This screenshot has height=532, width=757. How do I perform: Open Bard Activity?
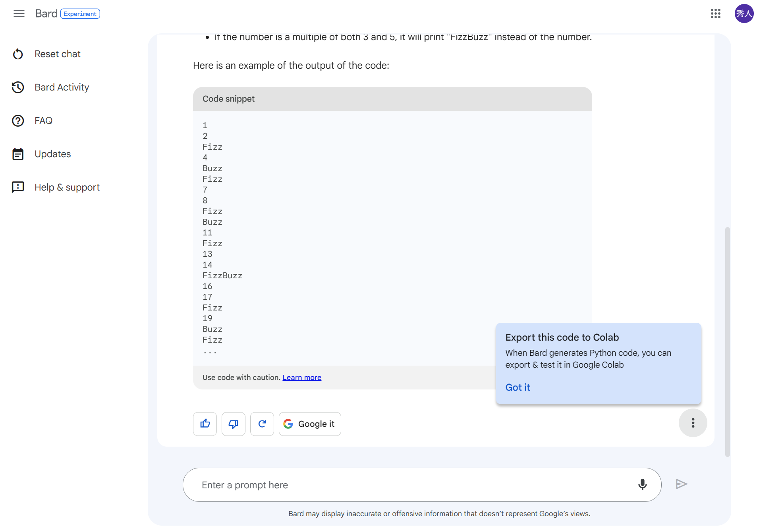point(62,87)
